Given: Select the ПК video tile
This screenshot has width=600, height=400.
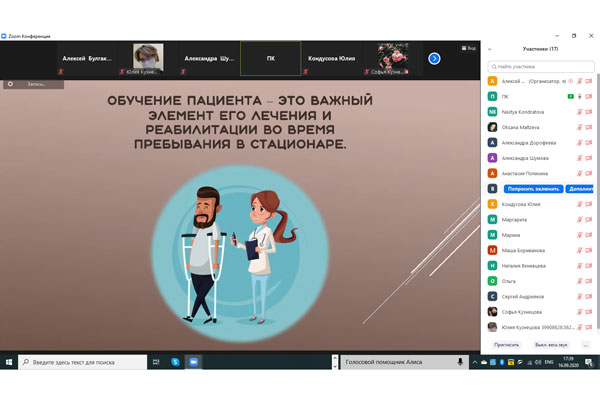Looking at the screenshot, I should pos(271,59).
